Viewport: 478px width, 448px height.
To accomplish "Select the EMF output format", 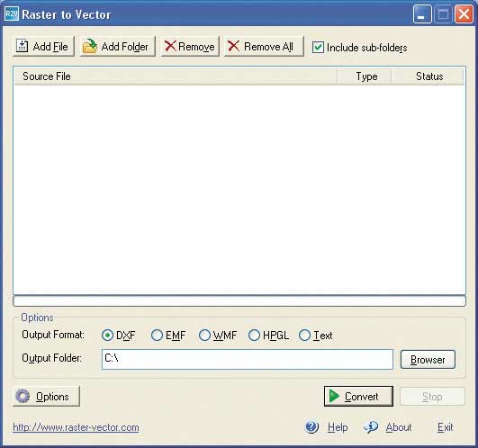I will pos(157,335).
